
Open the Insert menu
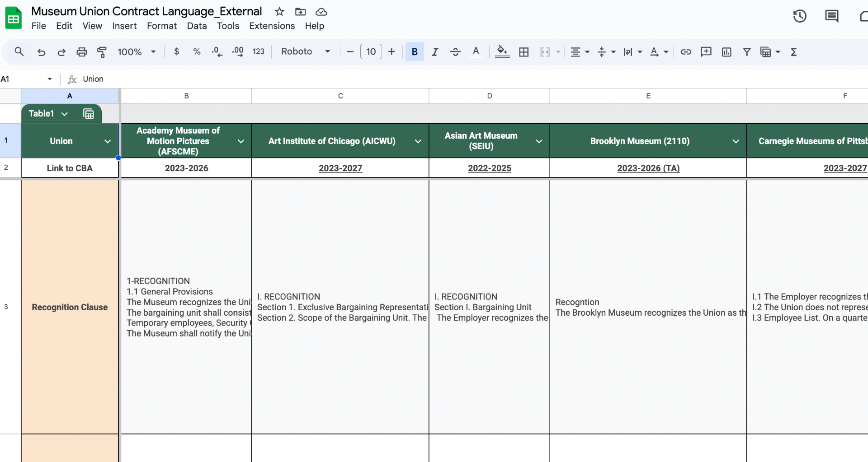pyautogui.click(x=124, y=26)
